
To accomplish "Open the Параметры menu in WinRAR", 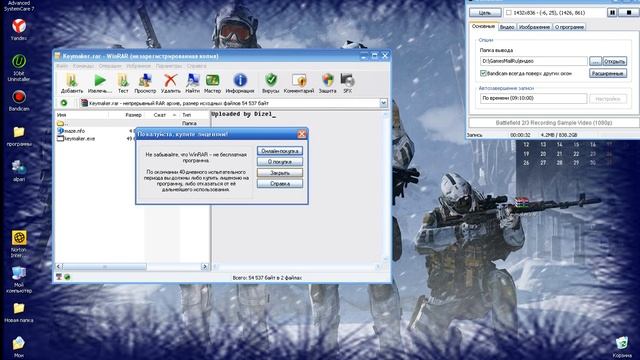I will pos(169,66).
